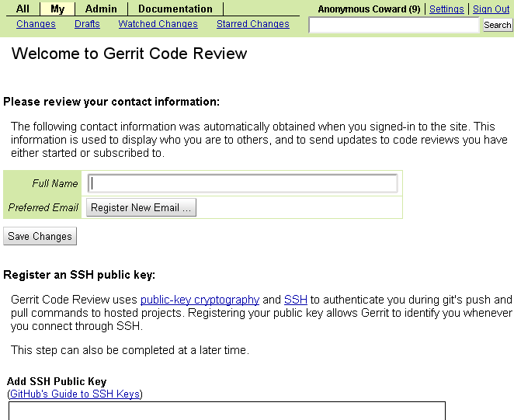514x420 pixels.
Task: Focus the Full Name input field
Action: point(243,184)
